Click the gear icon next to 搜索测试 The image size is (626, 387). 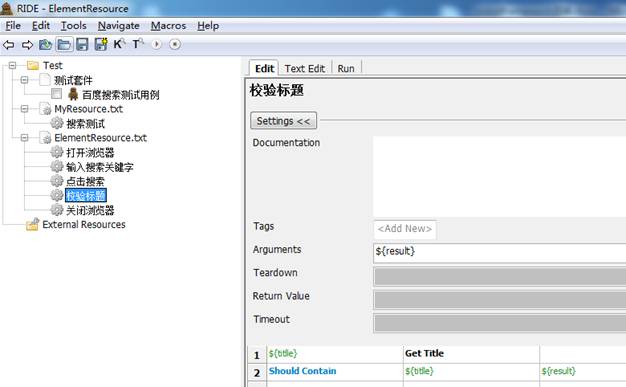click(x=57, y=123)
